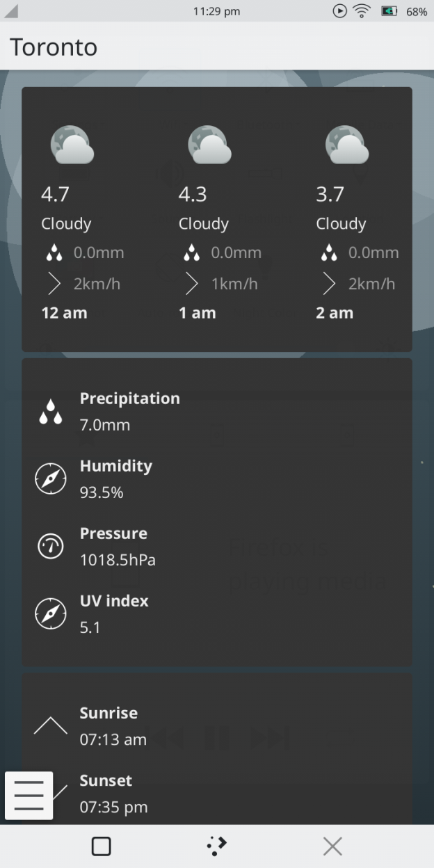Close the app with the X navigation button
This screenshot has width=434, height=868.
pos(332,846)
